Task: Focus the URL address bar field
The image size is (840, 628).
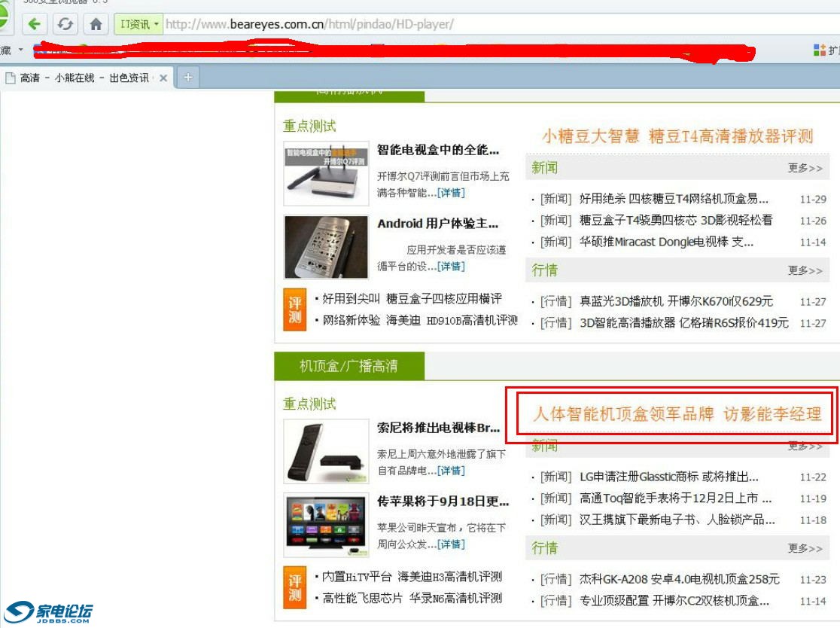Action: click(489, 24)
